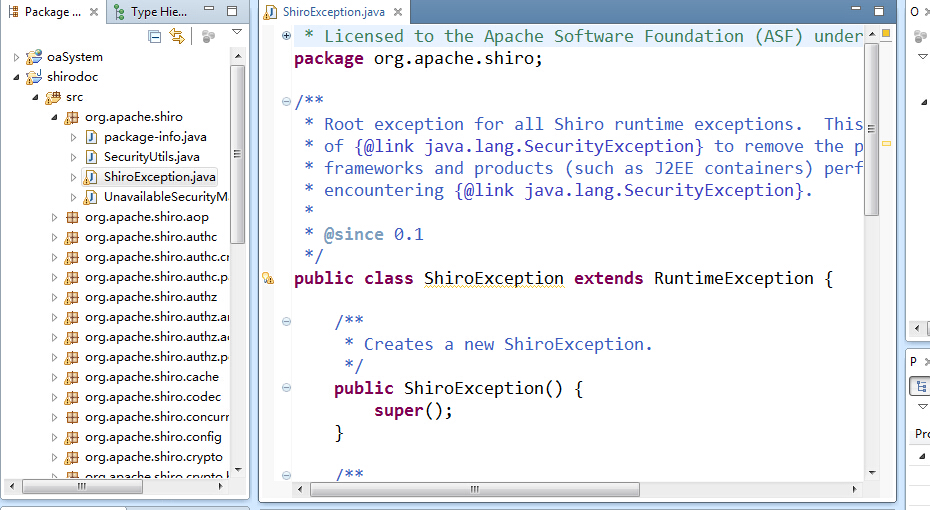
Task: Select oaSystem project icon
Action: (x=34, y=57)
